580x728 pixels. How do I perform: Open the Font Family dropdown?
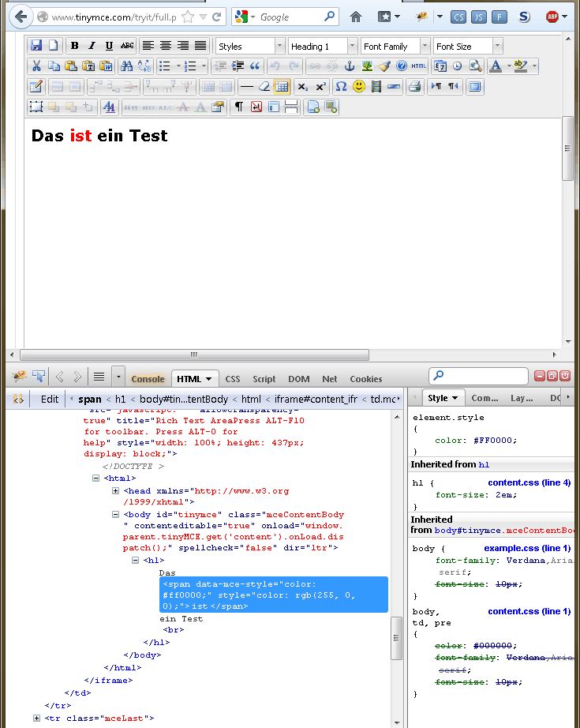395,46
